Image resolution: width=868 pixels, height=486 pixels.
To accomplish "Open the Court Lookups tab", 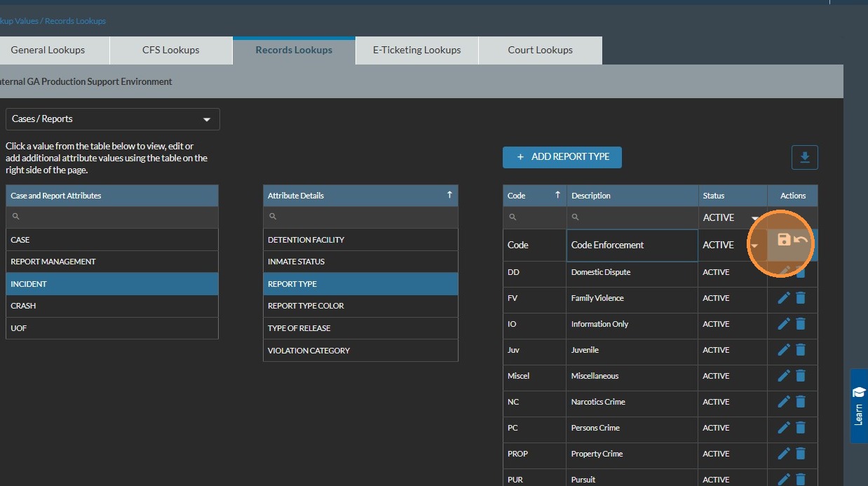I will point(540,50).
